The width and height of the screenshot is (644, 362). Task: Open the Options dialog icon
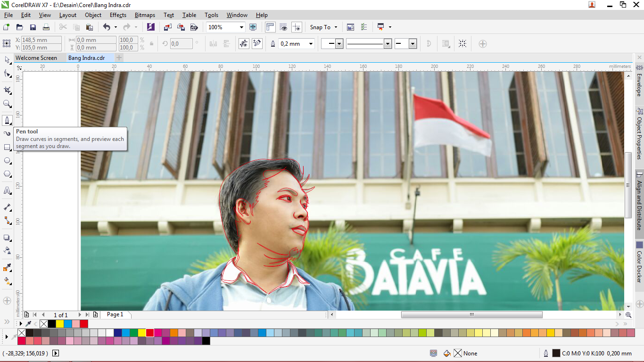pos(363,27)
